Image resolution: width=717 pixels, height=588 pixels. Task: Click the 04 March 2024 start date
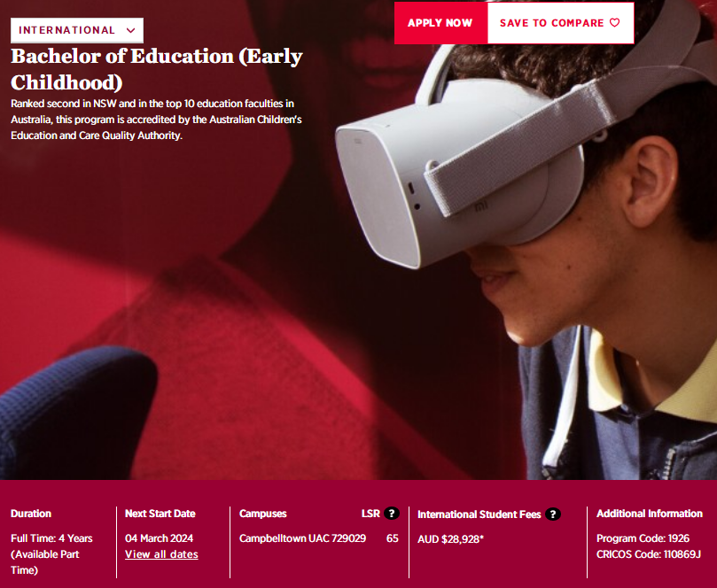(160, 538)
